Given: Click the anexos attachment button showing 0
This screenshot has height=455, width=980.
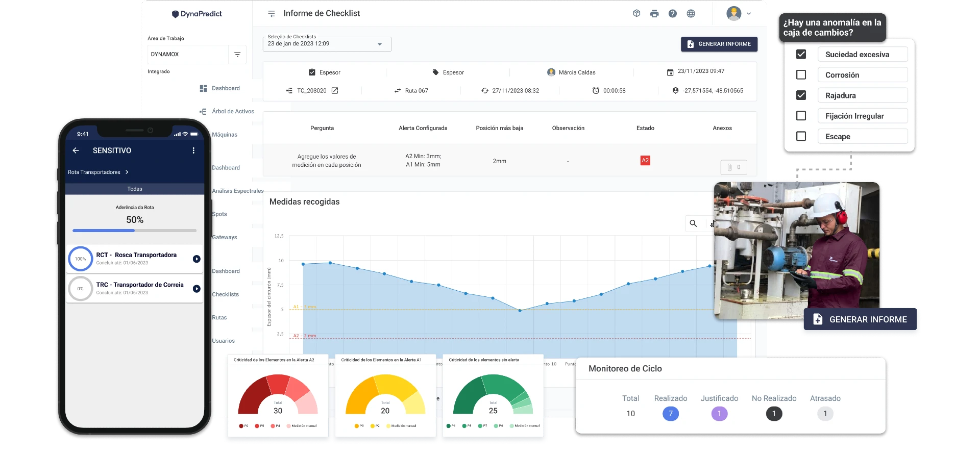Looking at the screenshot, I should click(x=733, y=167).
